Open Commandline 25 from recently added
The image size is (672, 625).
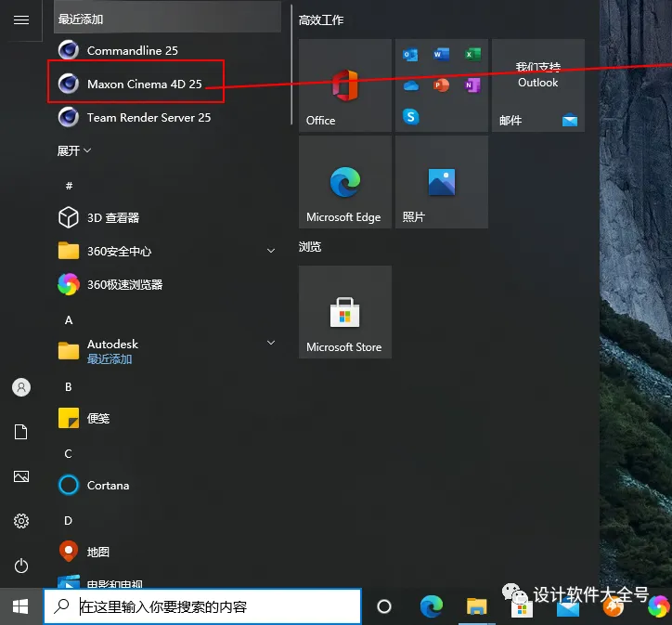coord(167,50)
